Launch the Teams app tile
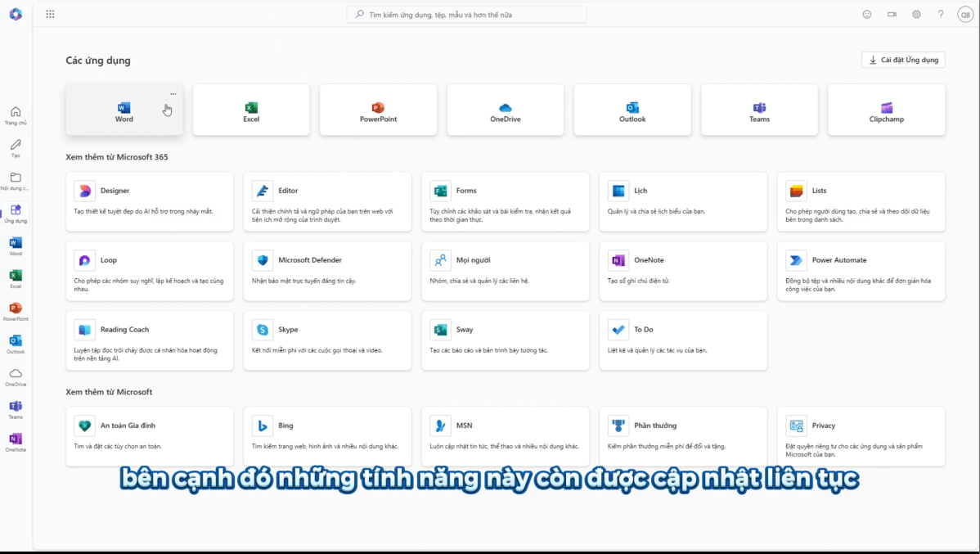Viewport: 980px width, 554px height. tap(759, 110)
